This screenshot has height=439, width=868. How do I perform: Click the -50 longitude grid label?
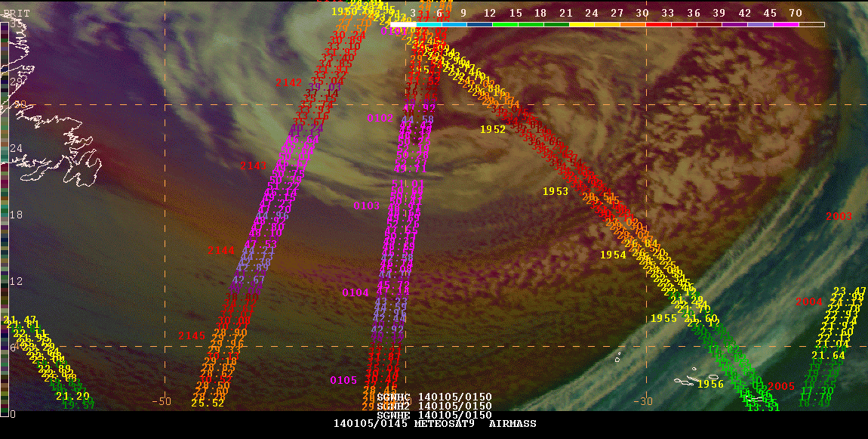[x=161, y=401]
